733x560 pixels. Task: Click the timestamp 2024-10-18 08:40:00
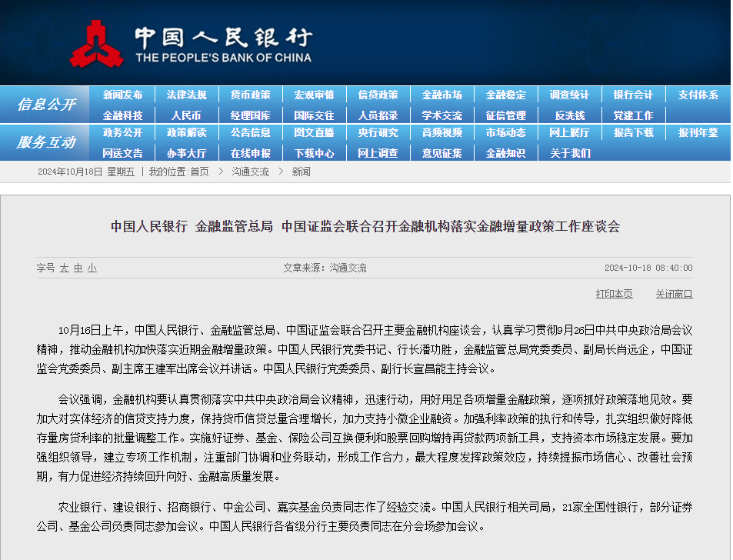648,268
